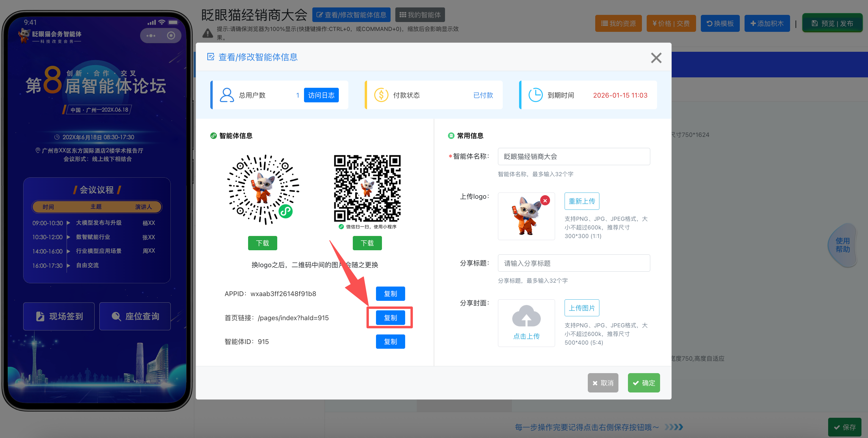Click the phone preview's three-dot menu icon
Screen dimensions: 868x438
[151, 36]
